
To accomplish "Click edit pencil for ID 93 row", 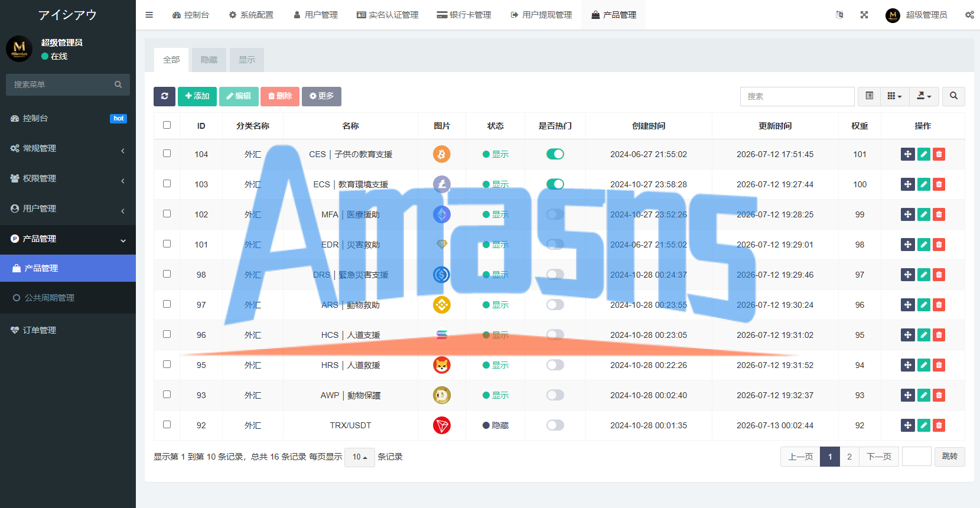I will pos(923,395).
